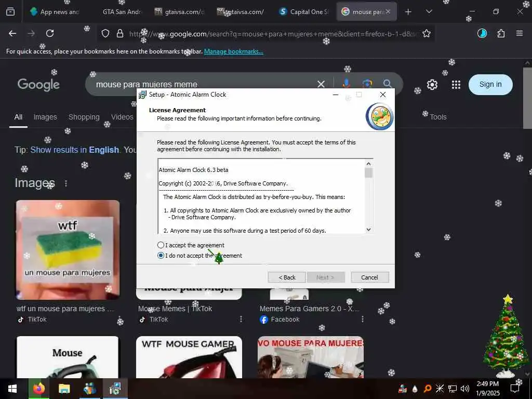Click the tracking protection shield icon

pos(105,34)
